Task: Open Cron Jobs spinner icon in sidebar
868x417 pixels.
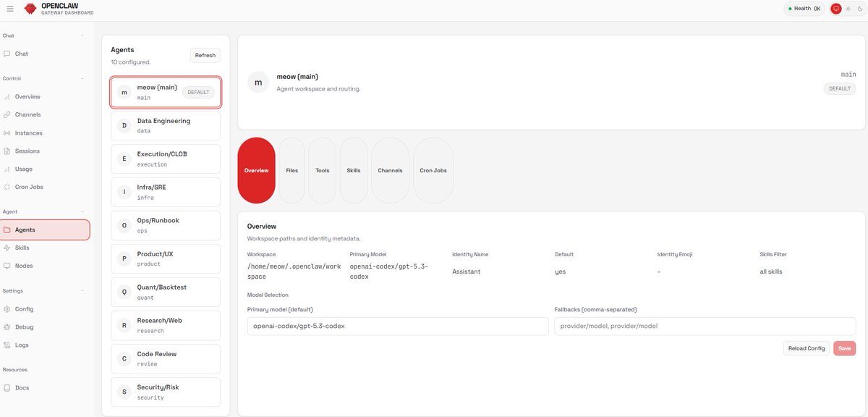Action: pyautogui.click(x=7, y=187)
